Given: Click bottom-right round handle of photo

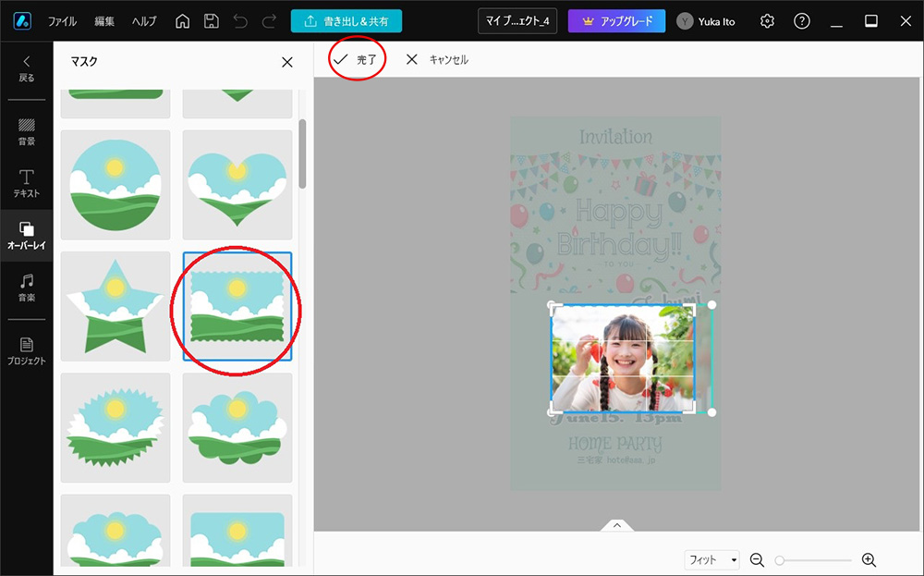Looking at the screenshot, I should click(x=711, y=412).
